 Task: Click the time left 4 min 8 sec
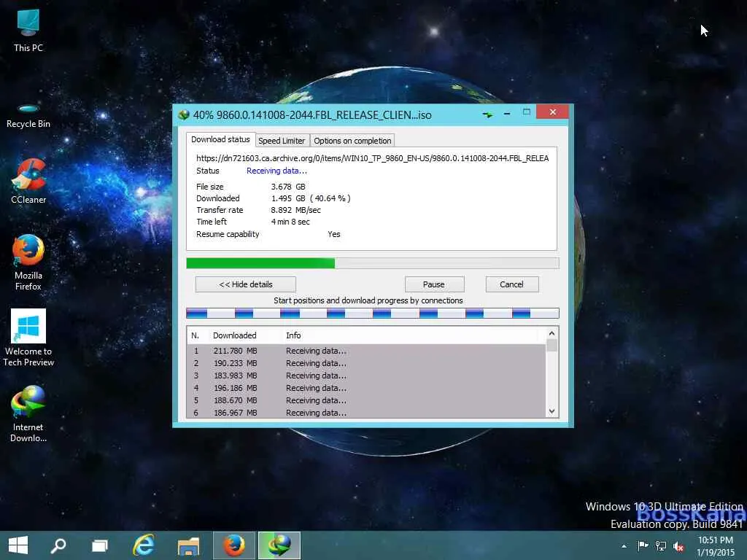pos(290,222)
